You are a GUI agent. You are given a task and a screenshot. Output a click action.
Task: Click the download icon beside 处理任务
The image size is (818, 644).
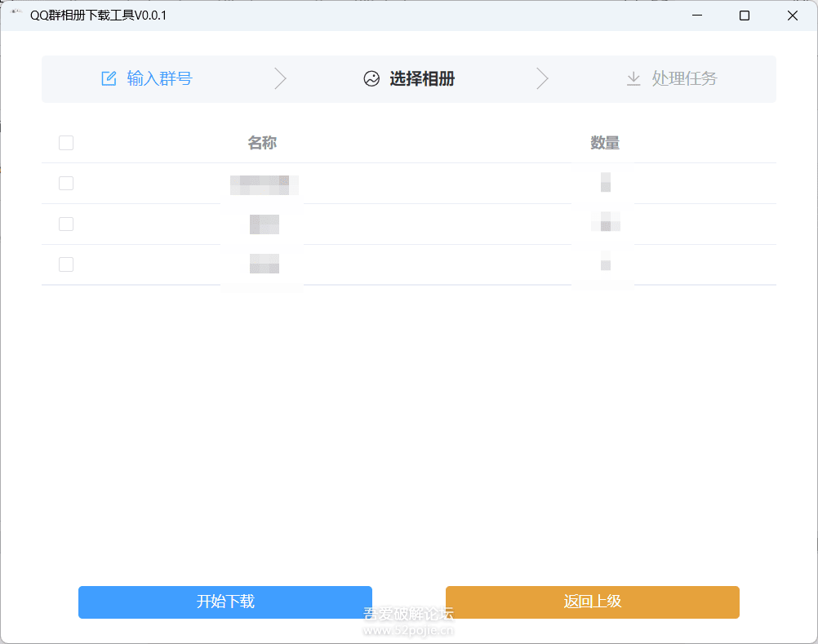(634, 78)
